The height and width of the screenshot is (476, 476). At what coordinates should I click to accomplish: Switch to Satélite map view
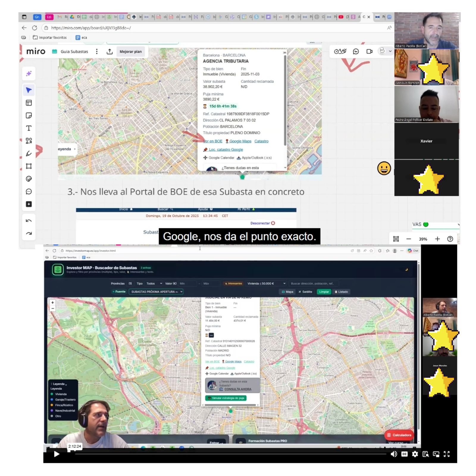pos(305,292)
